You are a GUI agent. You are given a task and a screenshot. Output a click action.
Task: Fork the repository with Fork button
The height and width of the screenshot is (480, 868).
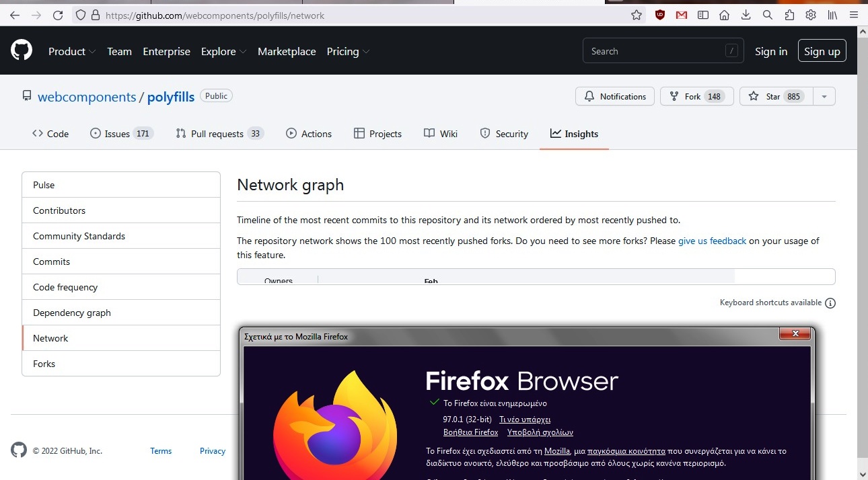696,97
